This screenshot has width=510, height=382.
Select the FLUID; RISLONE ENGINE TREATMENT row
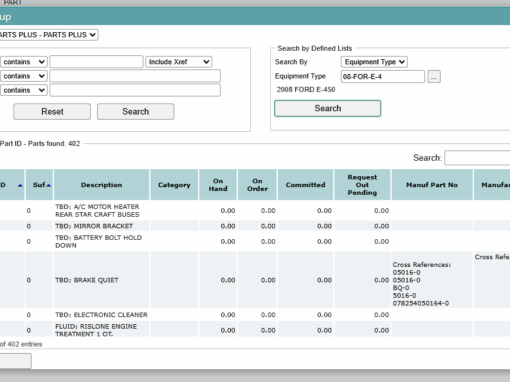(255, 330)
